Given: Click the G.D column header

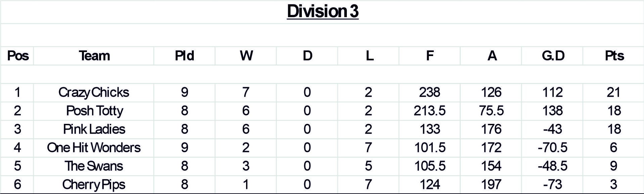Looking at the screenshot, I should tap(553, 56).
